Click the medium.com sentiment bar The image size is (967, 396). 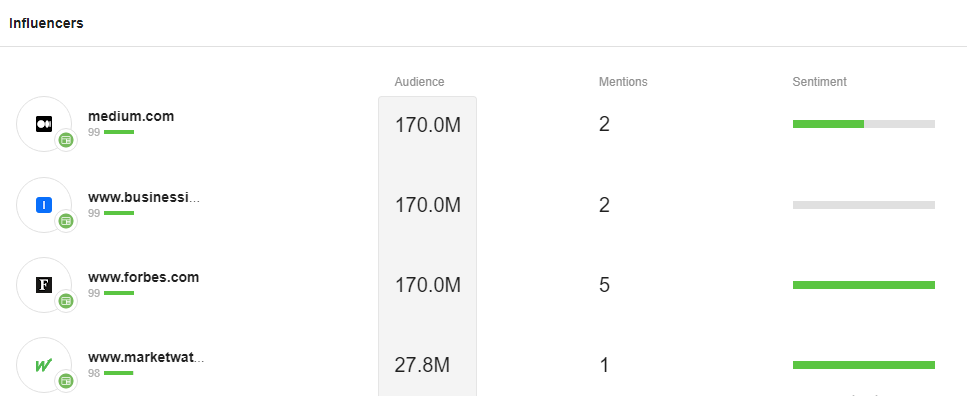click(x=864, y=124)
